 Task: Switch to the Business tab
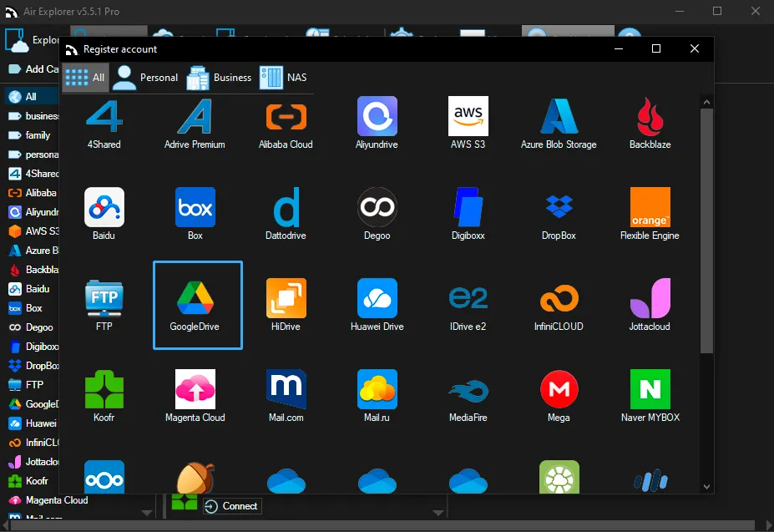pos(219,78)
